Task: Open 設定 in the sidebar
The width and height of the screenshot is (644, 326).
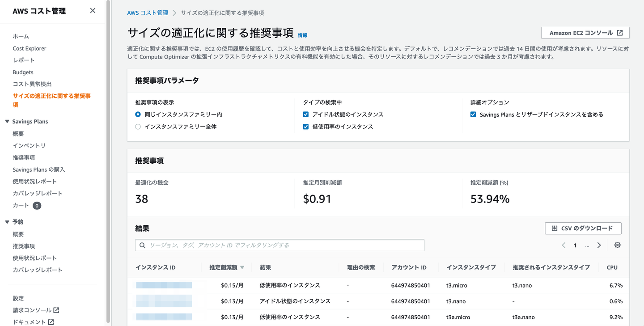Action: (18, 298)
